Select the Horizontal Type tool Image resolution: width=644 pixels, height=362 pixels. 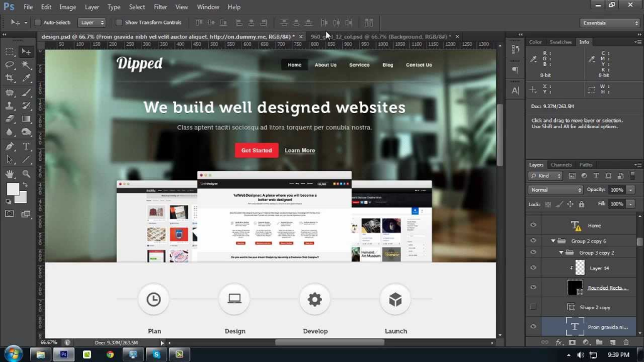point(26,146)
